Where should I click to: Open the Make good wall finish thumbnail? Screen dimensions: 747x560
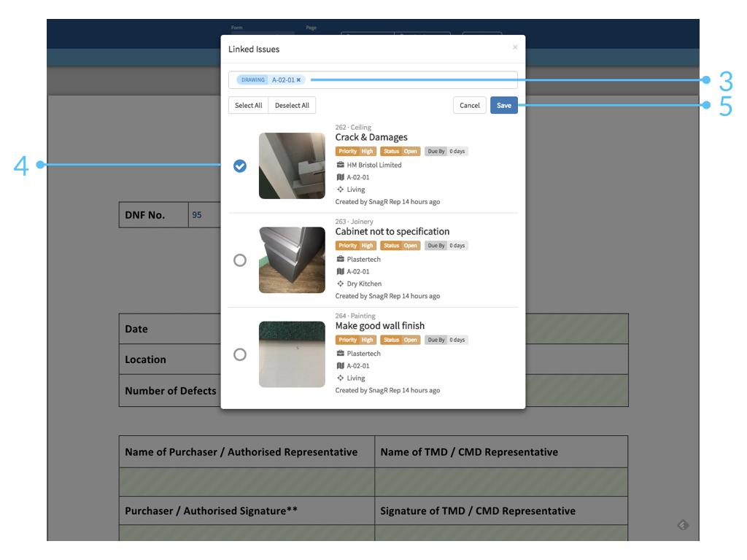click(292, 354)
